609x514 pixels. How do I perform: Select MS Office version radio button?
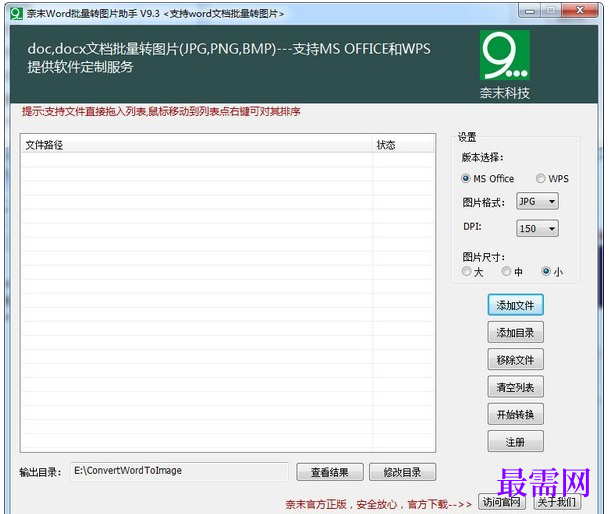click(x=465, y=178)
